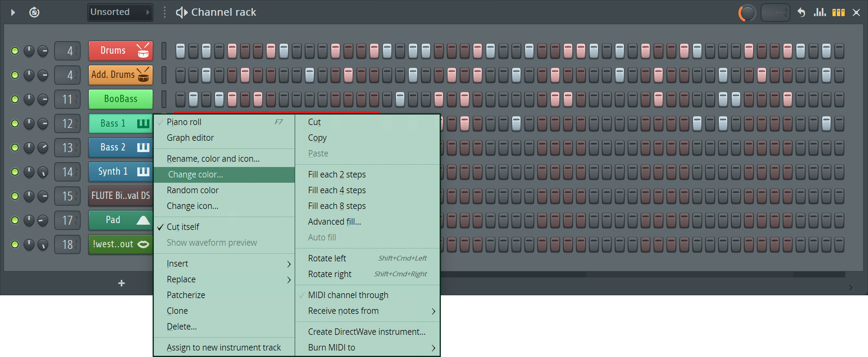Click the Bass 2 keyboard icon
The image size is (868, 357).
[143, 148]
